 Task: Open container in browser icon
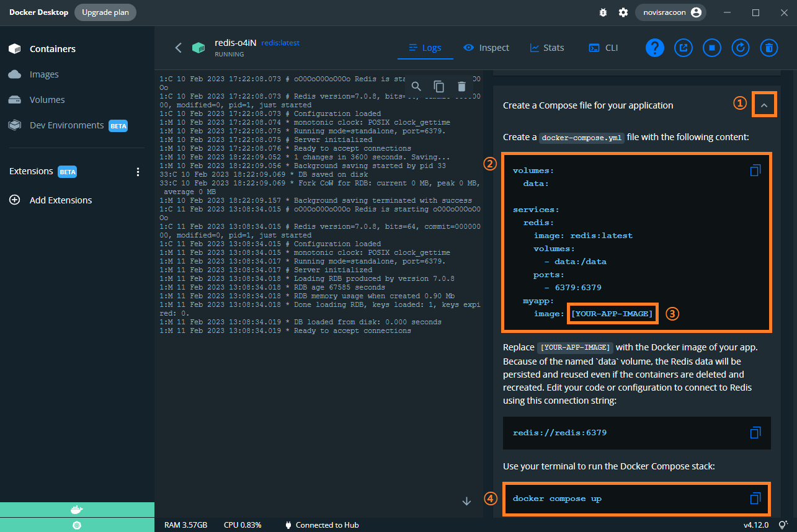(x=683, y=48)
